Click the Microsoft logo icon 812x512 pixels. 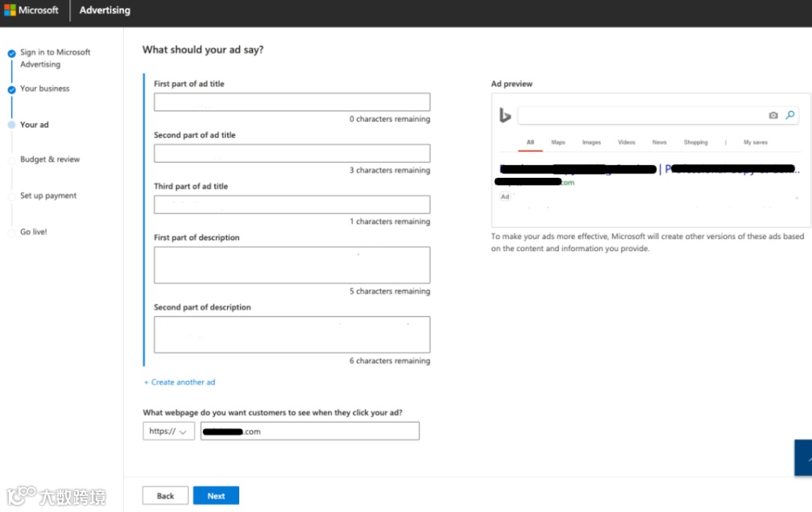tap(11, 10)
